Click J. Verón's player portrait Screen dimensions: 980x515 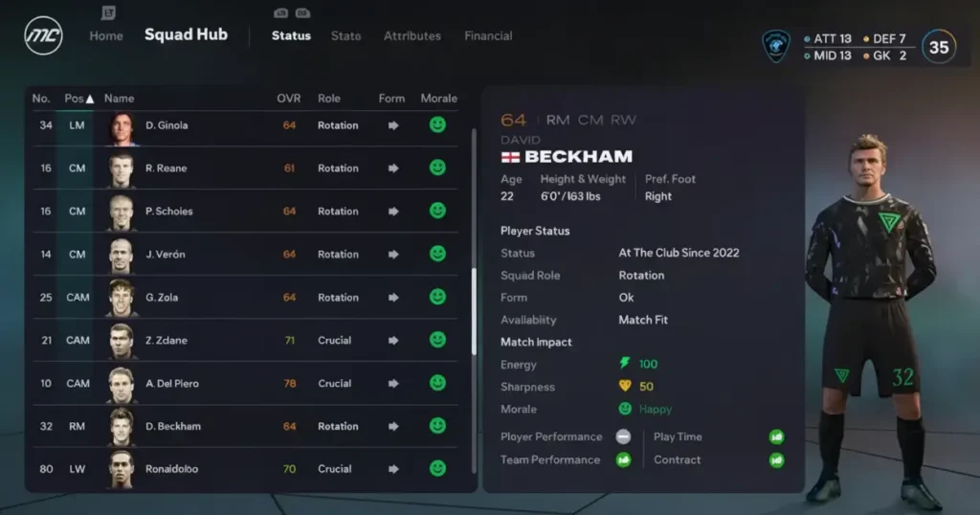121,254
